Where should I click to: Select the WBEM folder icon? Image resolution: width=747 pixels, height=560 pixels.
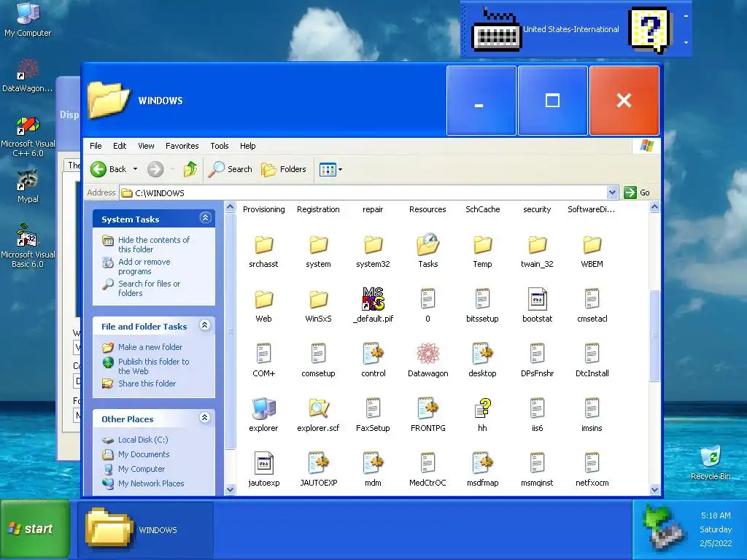tap(592, 245)
